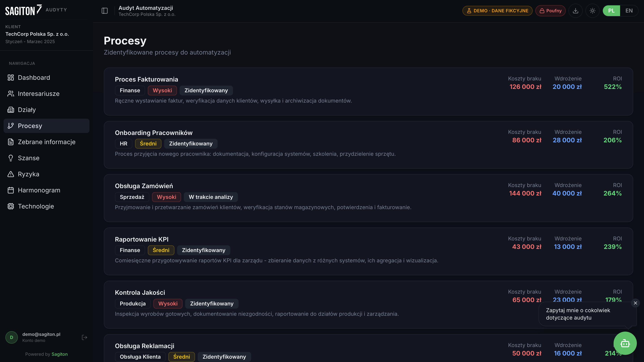This screenshot has width=644, height=362.
Task: Click the Zidentyfikowany tag on Raportowanie KPI
Action: (203, 250)
